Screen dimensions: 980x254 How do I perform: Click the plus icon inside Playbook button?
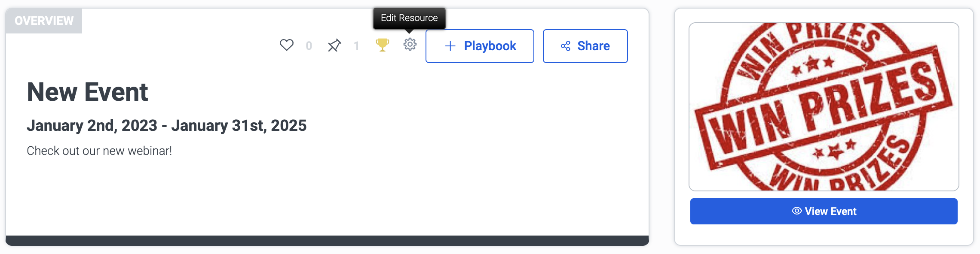450,46
